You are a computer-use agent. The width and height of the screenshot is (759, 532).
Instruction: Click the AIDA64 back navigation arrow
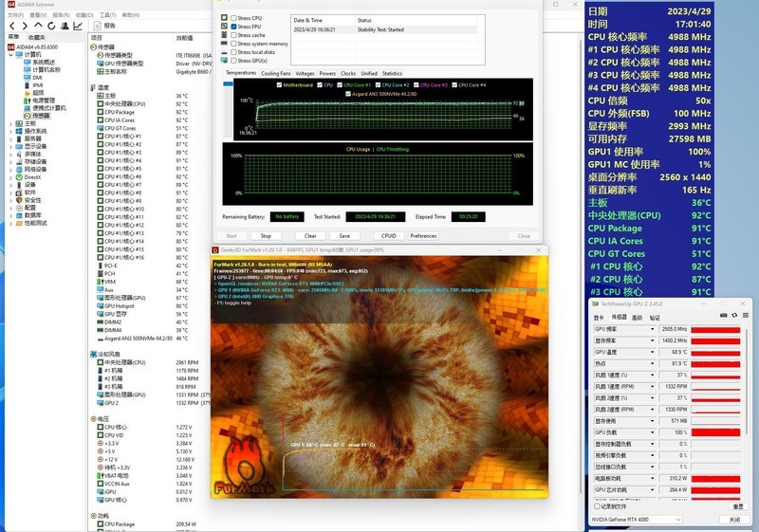click(x=11, y=26)
